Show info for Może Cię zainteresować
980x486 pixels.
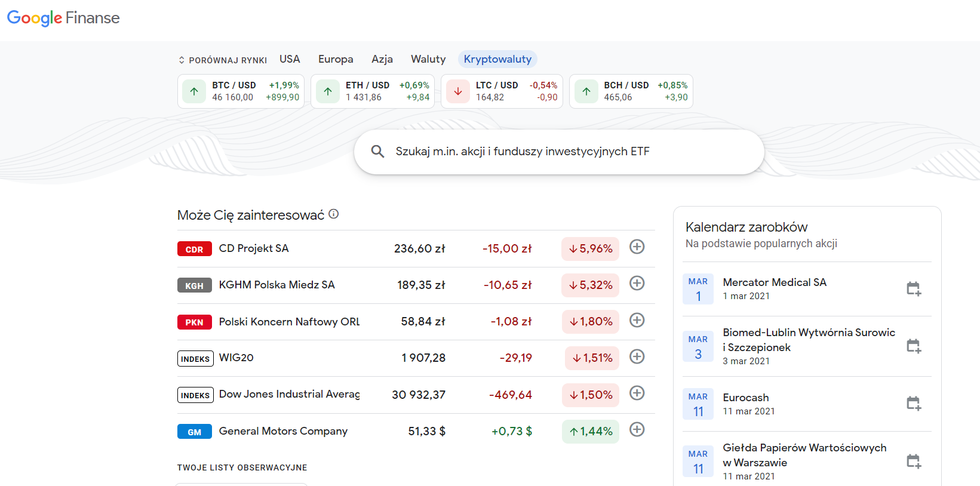pos(334,214)
